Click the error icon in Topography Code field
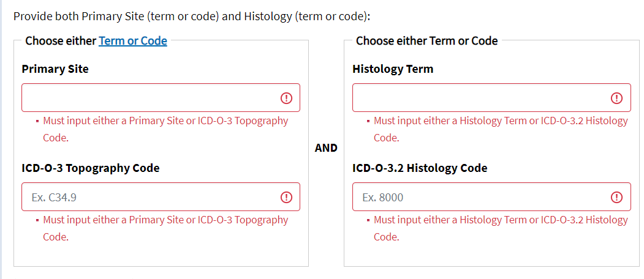Screen dimensions: 644x279 point(286,197)
